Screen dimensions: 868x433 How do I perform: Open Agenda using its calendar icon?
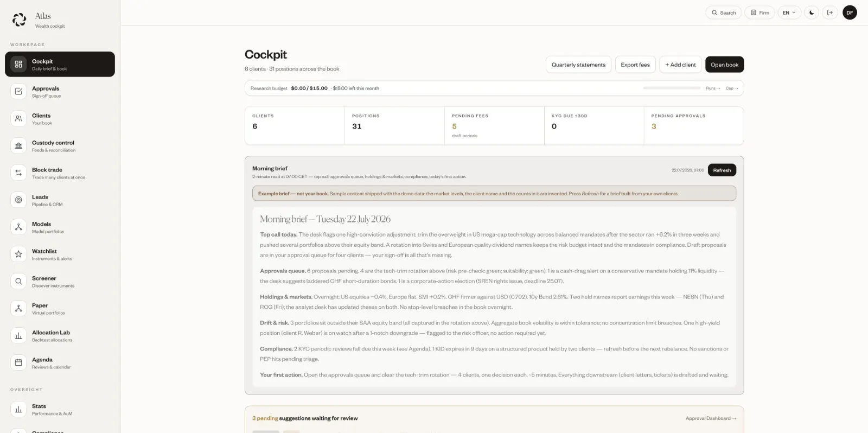(x=18, y=362)
